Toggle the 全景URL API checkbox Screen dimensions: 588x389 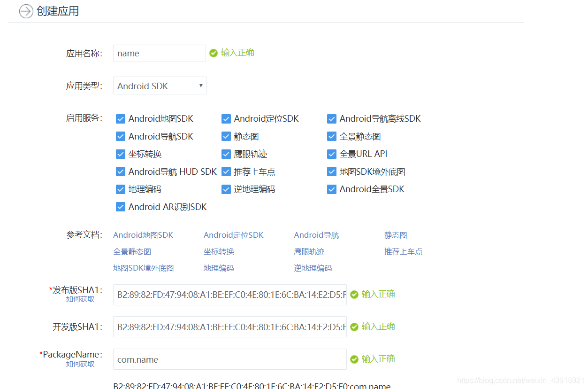point(332,154)
